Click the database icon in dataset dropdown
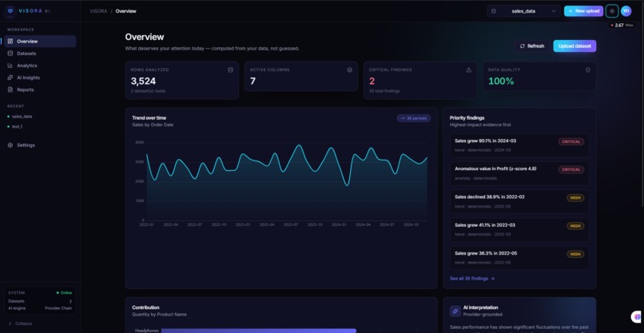 (x=493, y=11)
